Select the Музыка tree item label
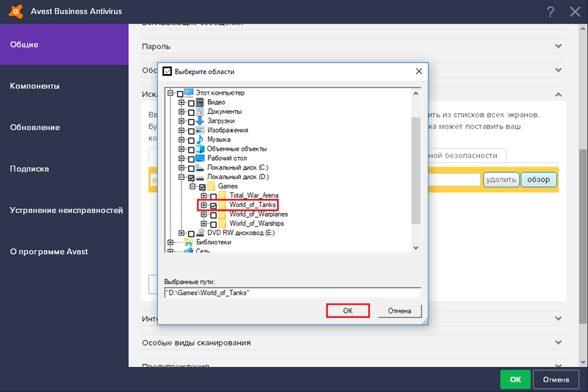The height and width of the screenshot is (392, 588). (x=218, y=139)
